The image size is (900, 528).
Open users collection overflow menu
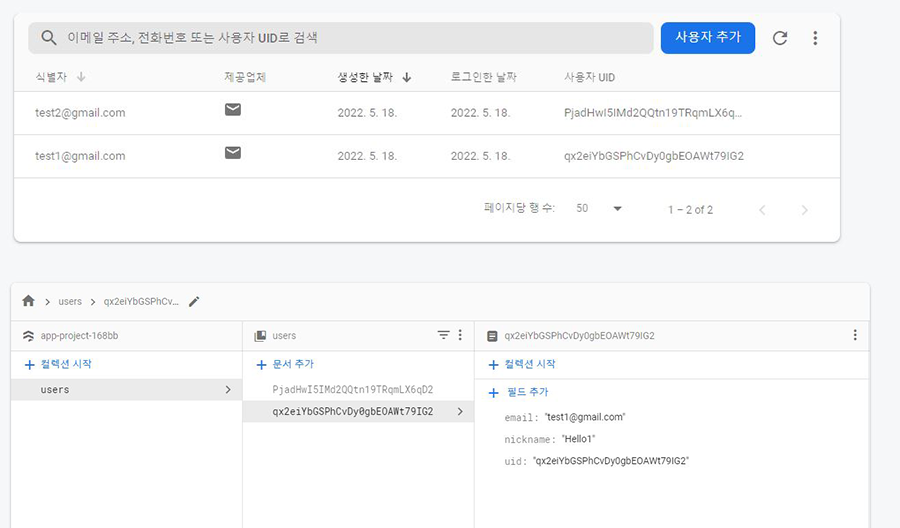pyautogui.click(x=460, y=335)
